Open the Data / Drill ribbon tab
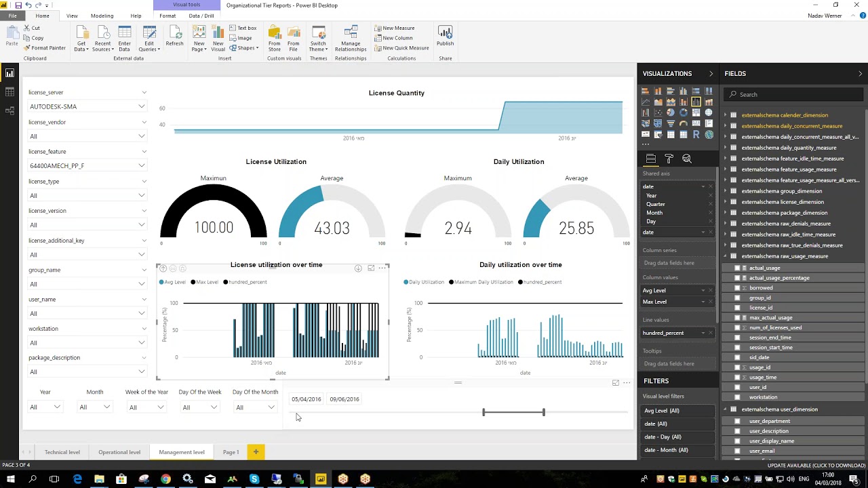 pyautogui.click(x=201, y=16)
